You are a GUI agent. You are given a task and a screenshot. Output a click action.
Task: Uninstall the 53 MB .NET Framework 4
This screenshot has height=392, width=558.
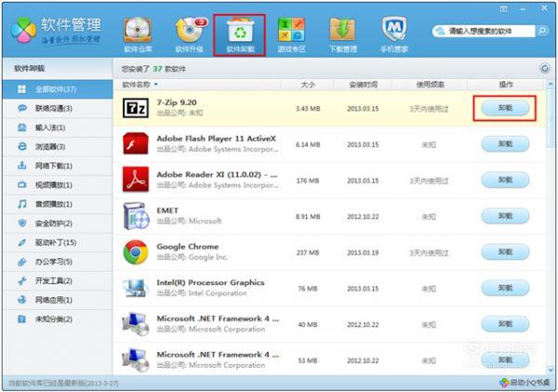(x=505, y=360)
